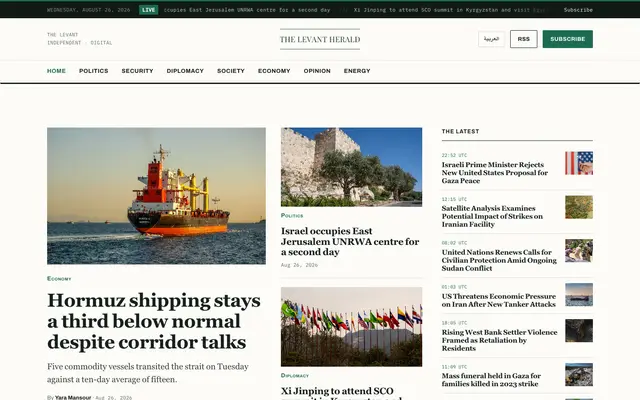This screenshot has height=400, width=640.
Task: Click the ticker headline about East Jerusalem UNRWA centre
Action: pos(247,10)
